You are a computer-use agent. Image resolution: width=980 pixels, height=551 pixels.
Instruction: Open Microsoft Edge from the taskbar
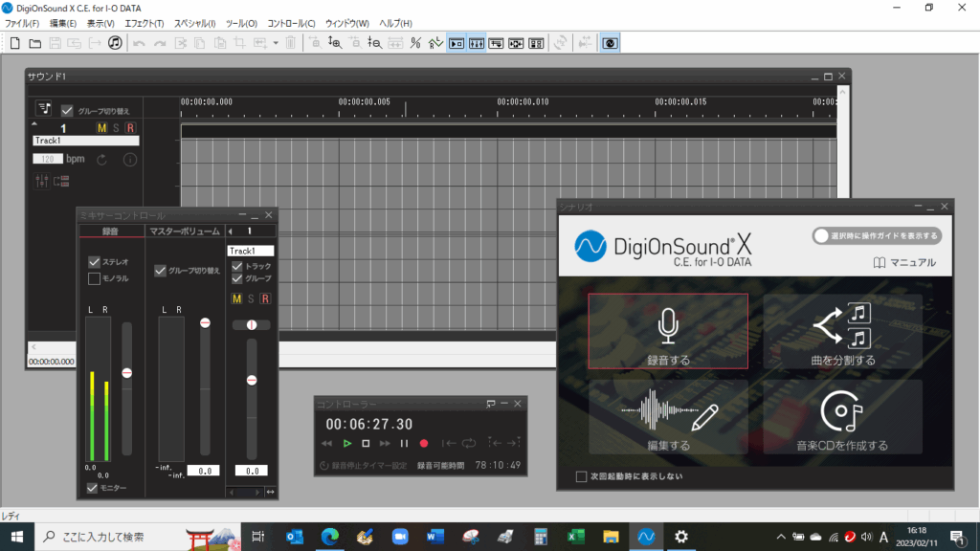click(329, 537)
